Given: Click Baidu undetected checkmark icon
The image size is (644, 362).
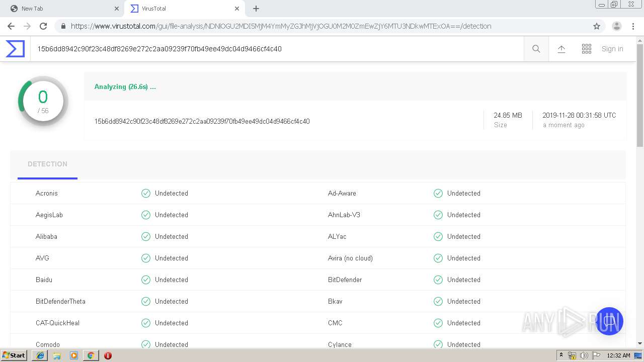Looking at the screenshot, I should tap(146, 280).
